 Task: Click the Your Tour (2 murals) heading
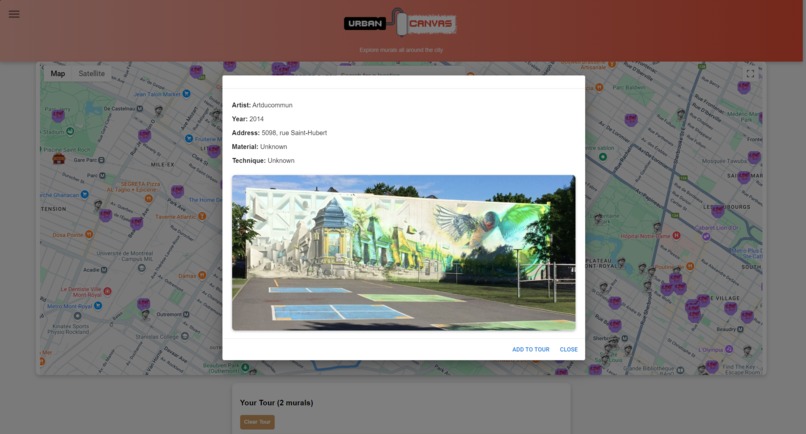point(277,403)
